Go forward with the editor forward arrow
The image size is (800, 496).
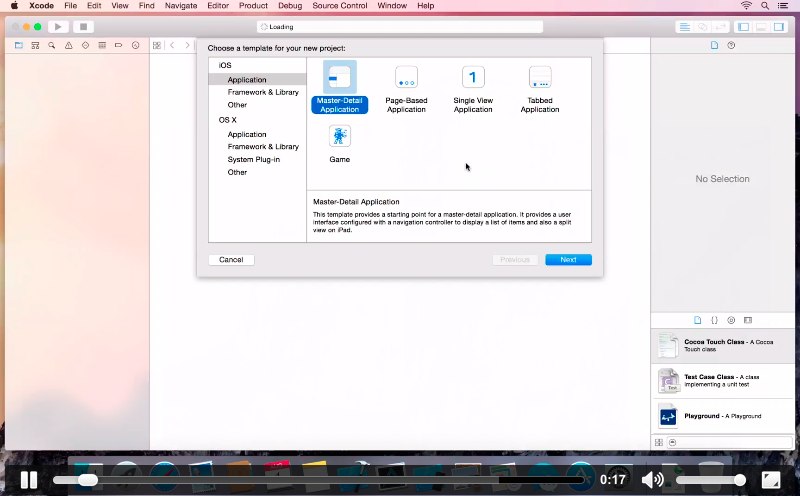(x=187, y=45)
